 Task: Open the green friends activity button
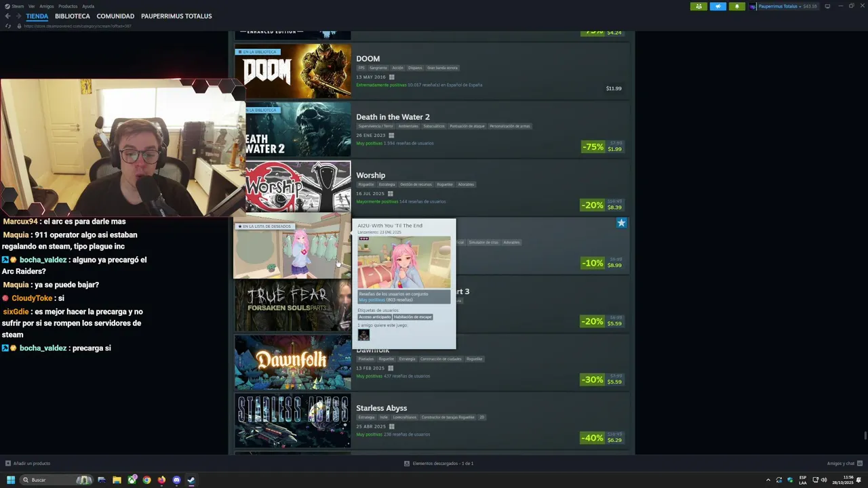click(698, 6)
